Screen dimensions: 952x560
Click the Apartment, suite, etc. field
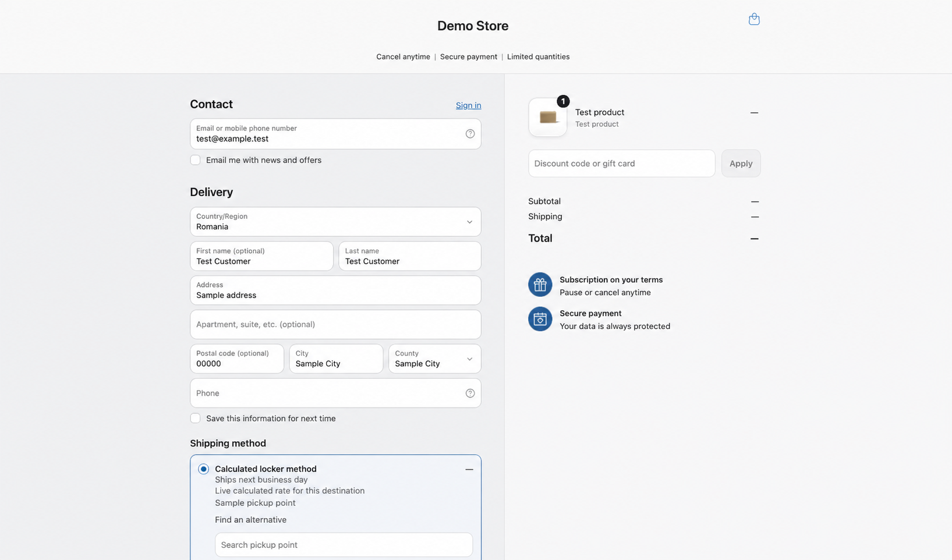pos(335,324)
